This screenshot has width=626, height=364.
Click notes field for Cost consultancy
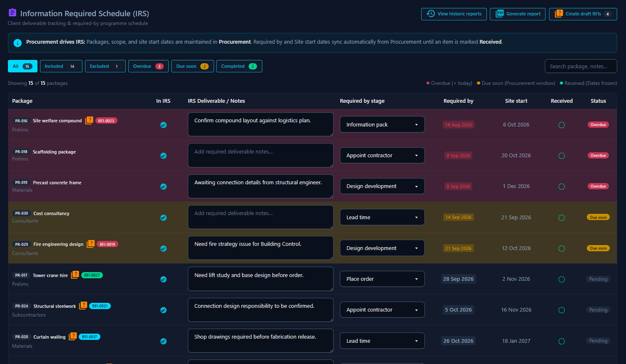[x=260, y=217]
